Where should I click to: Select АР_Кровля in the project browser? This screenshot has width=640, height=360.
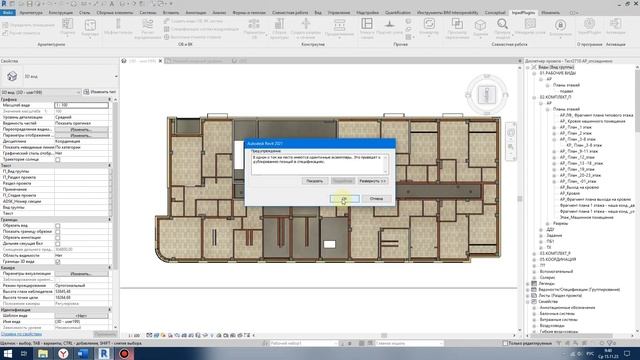pyautogui.click(x=569, y=193)
